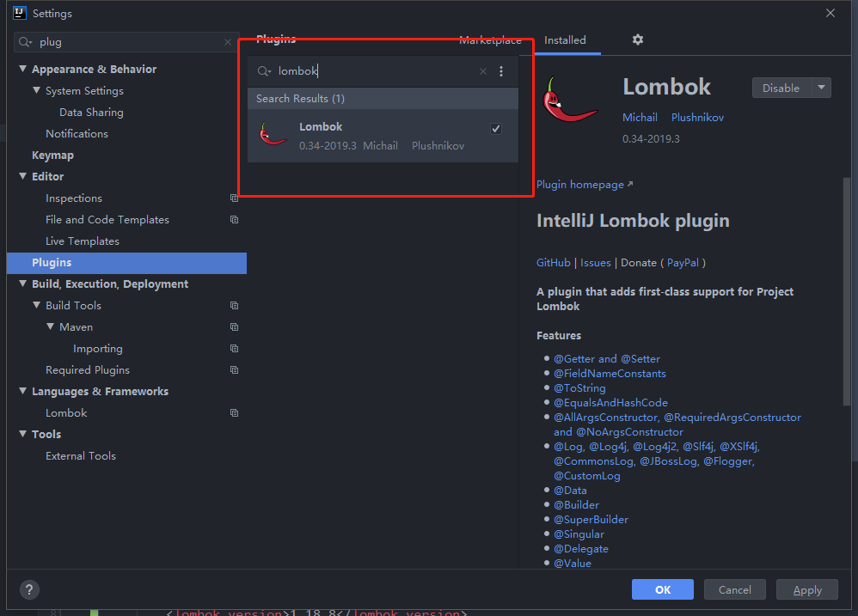Collapse Languages & Frameworks section
Viewport: 858px width, 616px height.
tap(22, 391)
